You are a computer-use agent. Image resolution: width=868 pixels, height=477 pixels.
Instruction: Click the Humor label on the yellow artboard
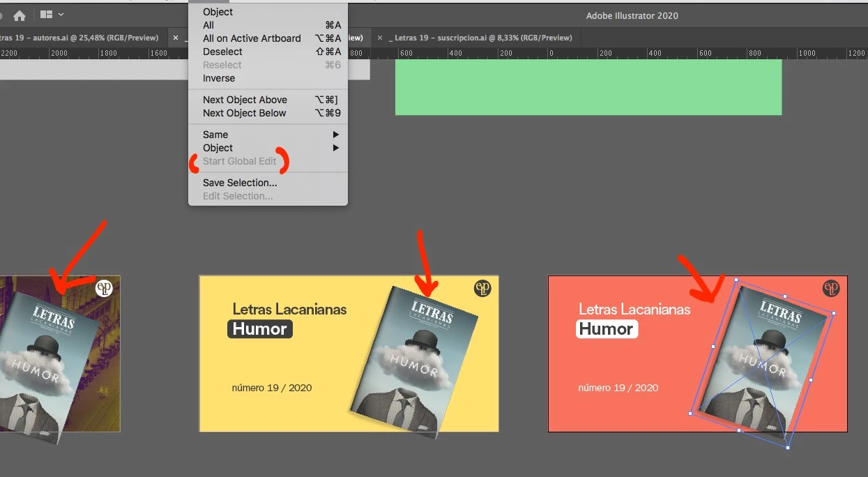[x=260, y=329]
